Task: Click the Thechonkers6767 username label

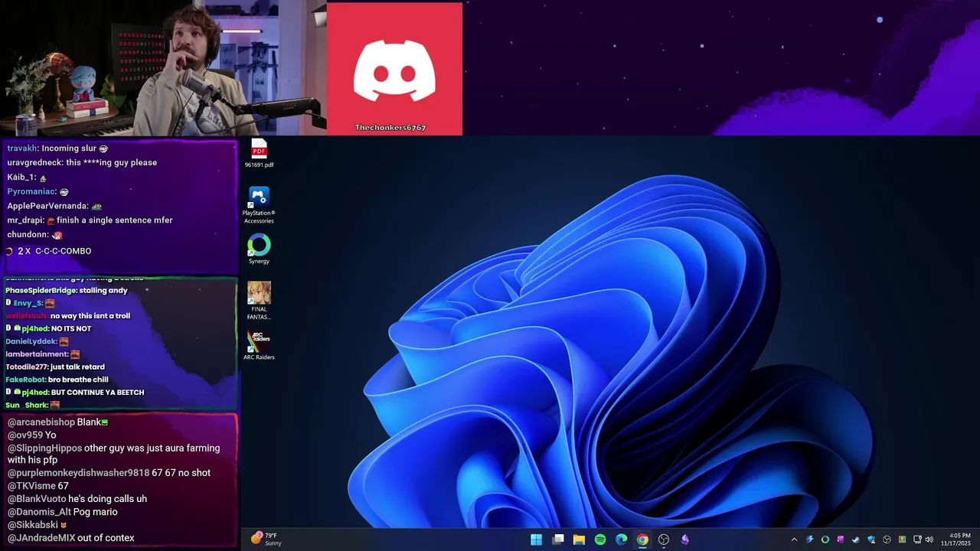Action: click(390, 128)
